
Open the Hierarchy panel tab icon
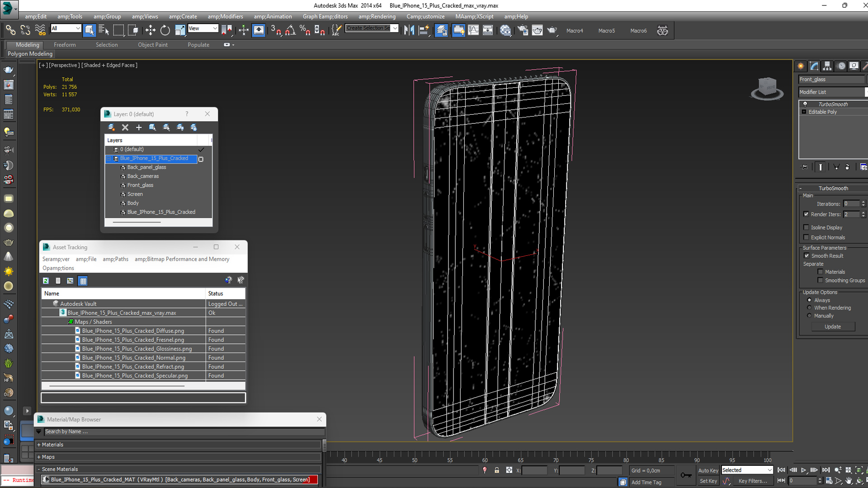(x=827, y=66)
